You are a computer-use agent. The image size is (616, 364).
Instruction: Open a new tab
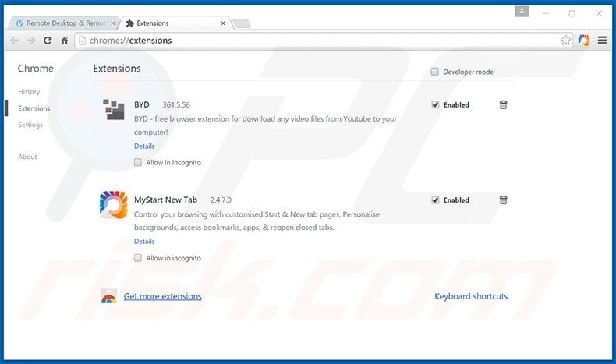[x=242, y=23]
